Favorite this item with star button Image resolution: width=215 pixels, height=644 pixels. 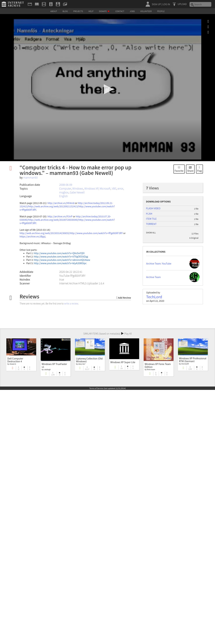[x=179, y=169]
